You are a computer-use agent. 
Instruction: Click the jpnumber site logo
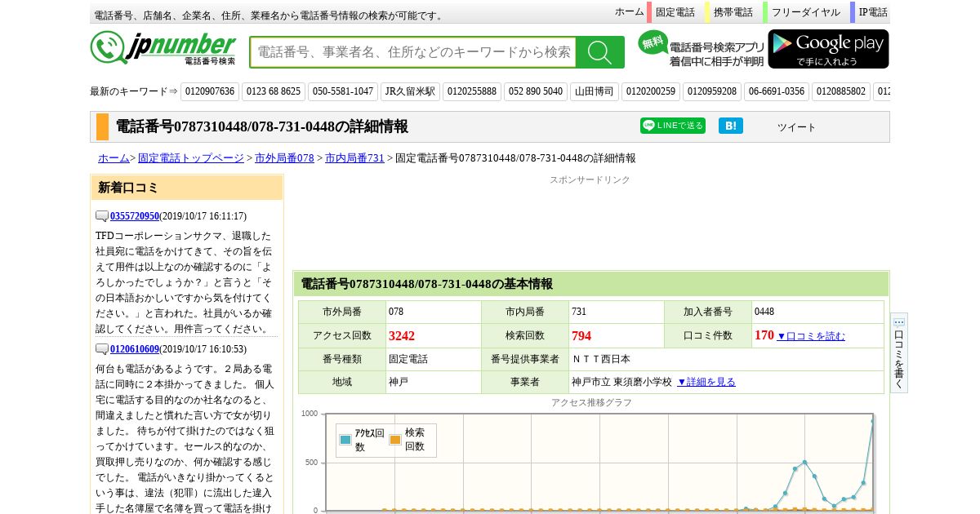coord(163,48)
